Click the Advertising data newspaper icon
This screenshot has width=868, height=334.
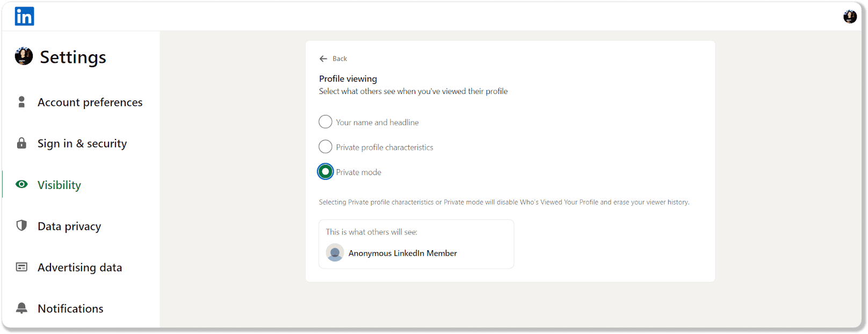coord(21,267)
